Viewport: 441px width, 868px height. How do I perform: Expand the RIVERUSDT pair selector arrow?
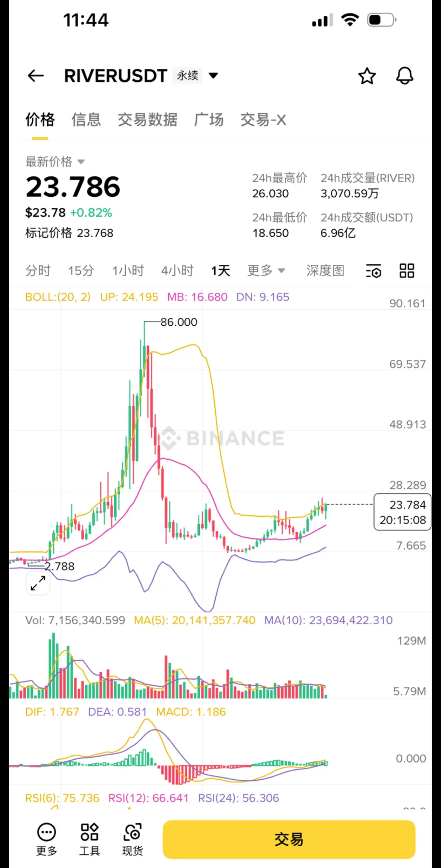213,76
